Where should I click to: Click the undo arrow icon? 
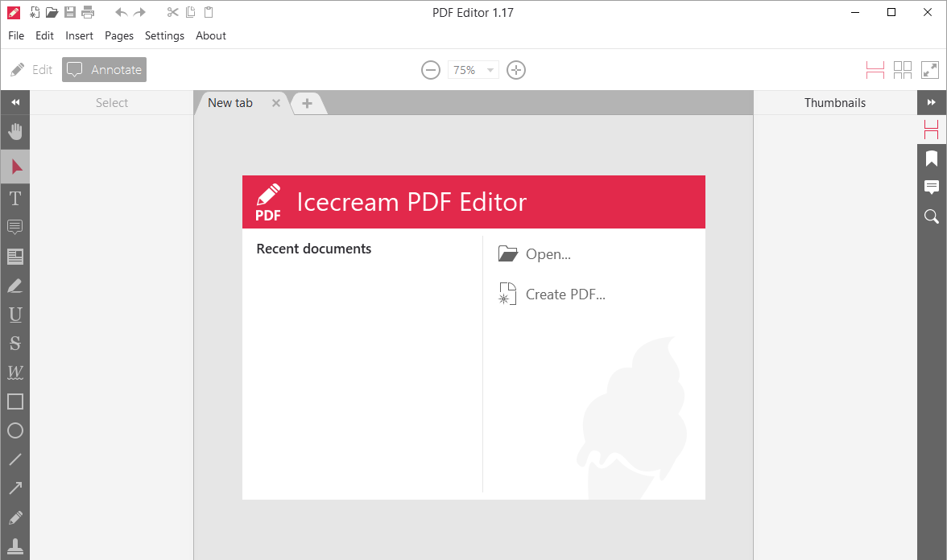[121, 12]
